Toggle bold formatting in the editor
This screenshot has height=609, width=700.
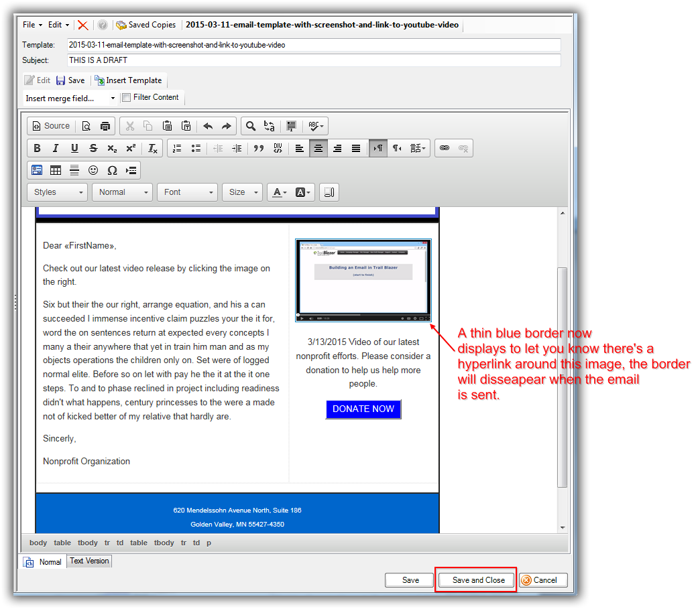(38, 149)
